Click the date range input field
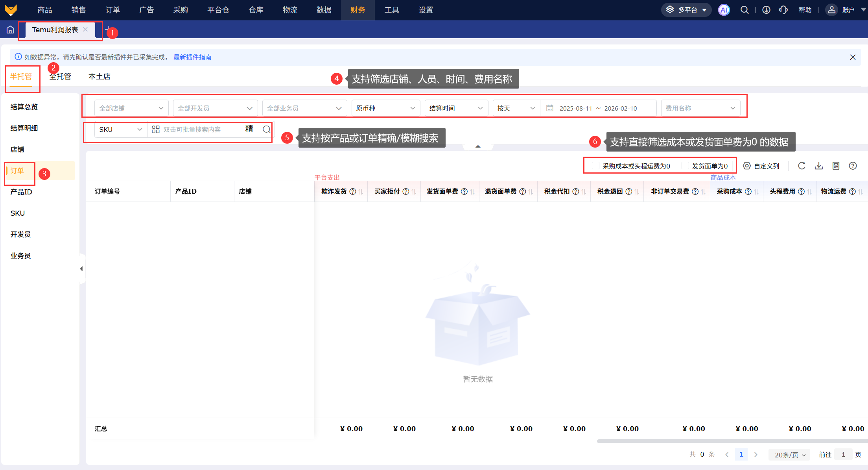This screenshot has height=470, width=868. tap(598, 108)
